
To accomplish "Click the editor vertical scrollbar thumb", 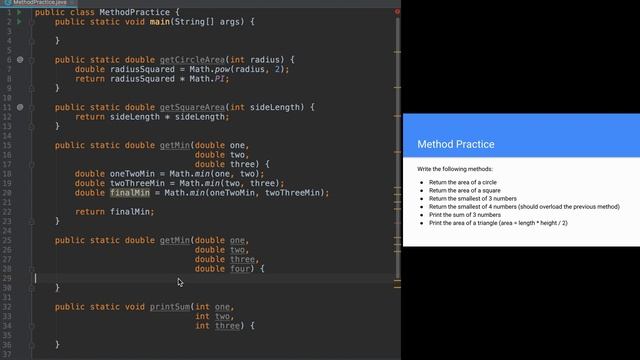I will point(398,147).
